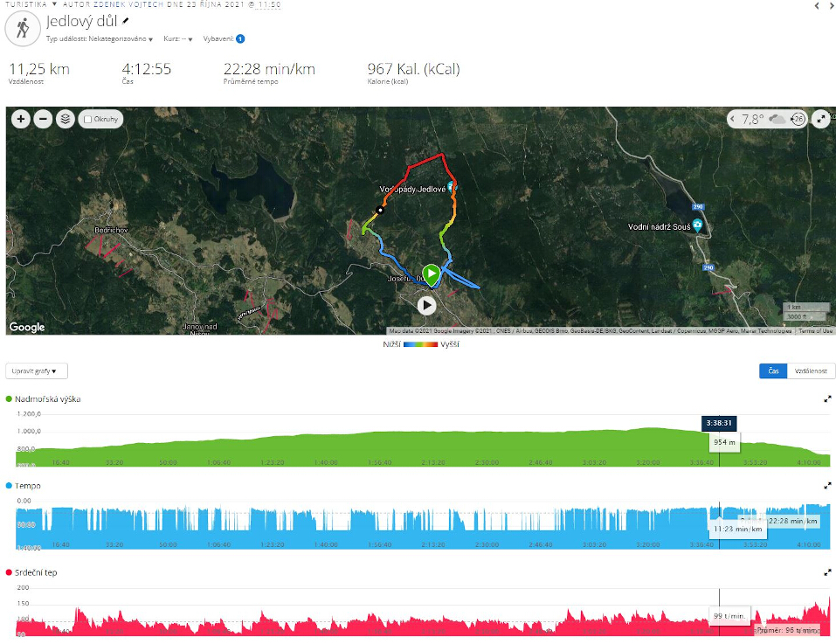Image resolution: width=836 pixels, height=644 pixels.
Task: Switch charts to Čas view
Action: [x=773, y=371]
